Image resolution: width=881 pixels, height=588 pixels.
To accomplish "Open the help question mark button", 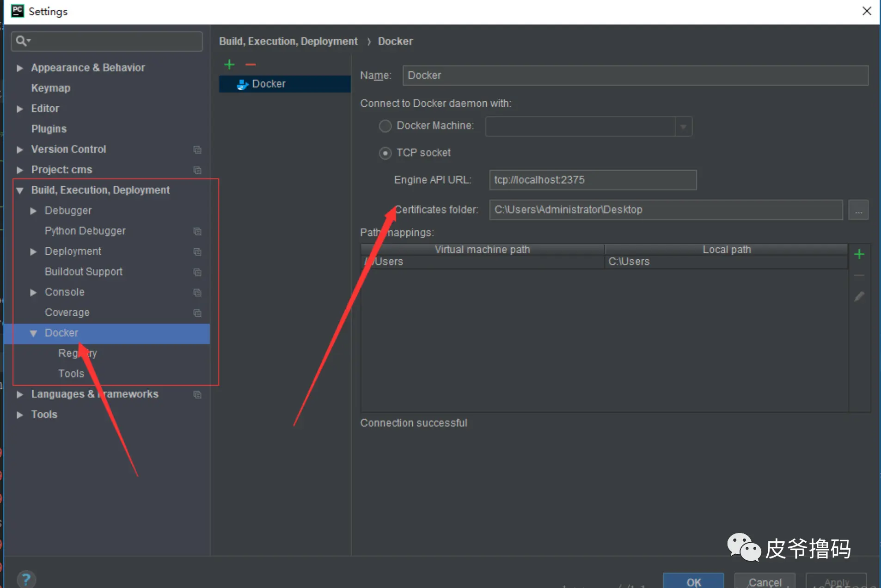I will 26,579.
